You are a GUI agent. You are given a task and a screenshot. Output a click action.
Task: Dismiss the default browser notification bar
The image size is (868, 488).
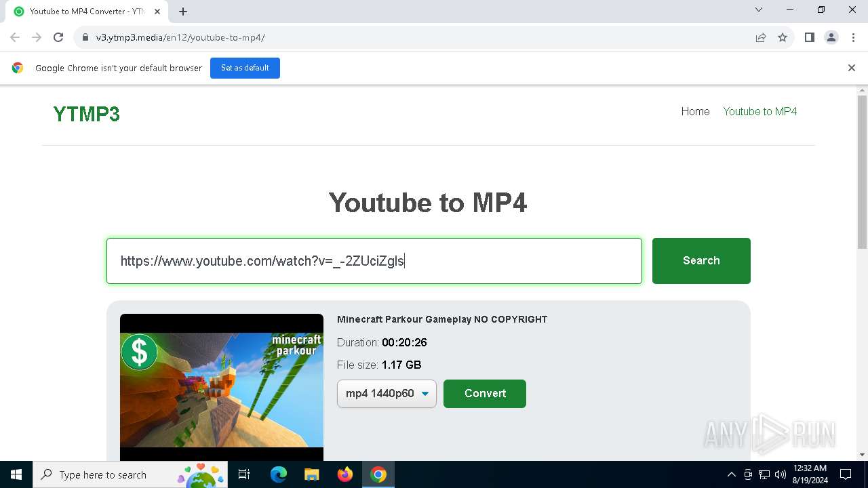tap(852, 68)
